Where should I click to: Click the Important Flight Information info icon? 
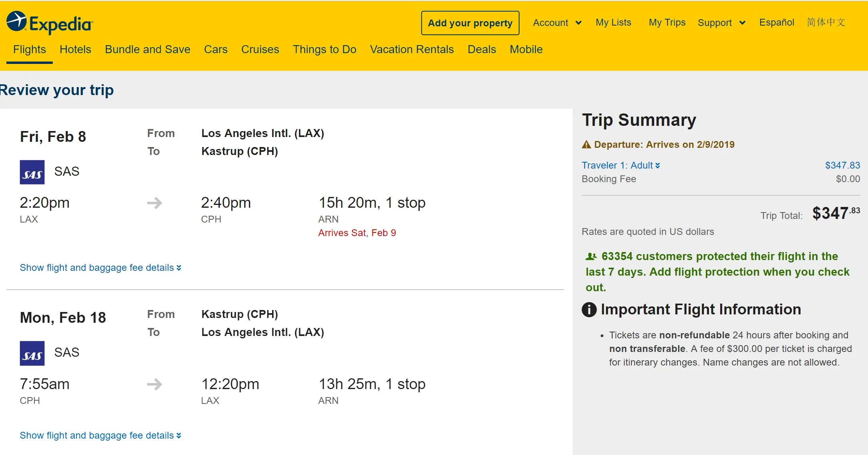[589, 310]
